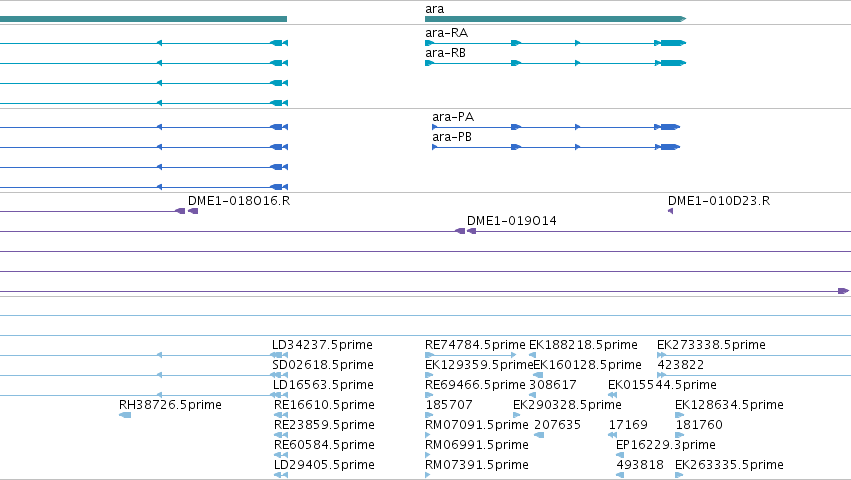Select the ara-RA transcript label
851x480 pixels.
[x=446, y=33]
